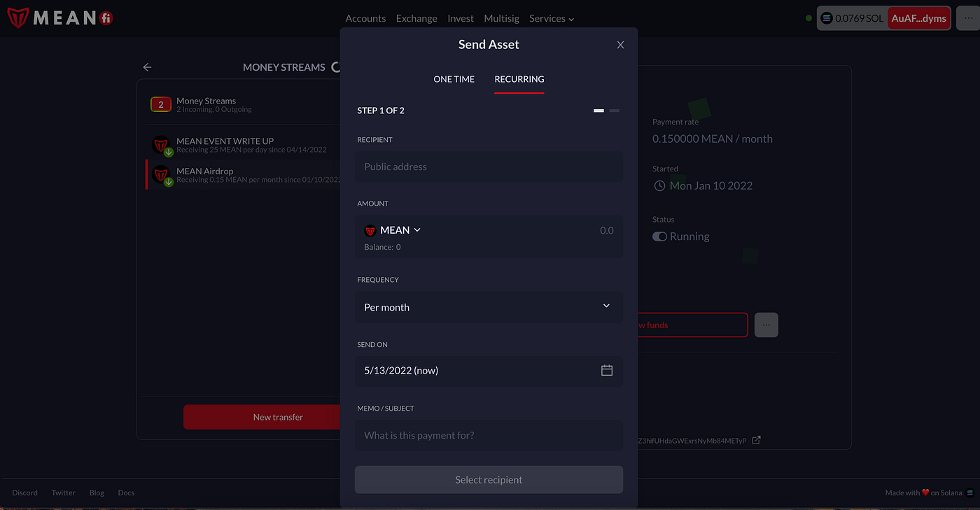The height and width of the screenshot is (510, 980).
Task: Open the Docs footer link
Action: pos(126,493)
